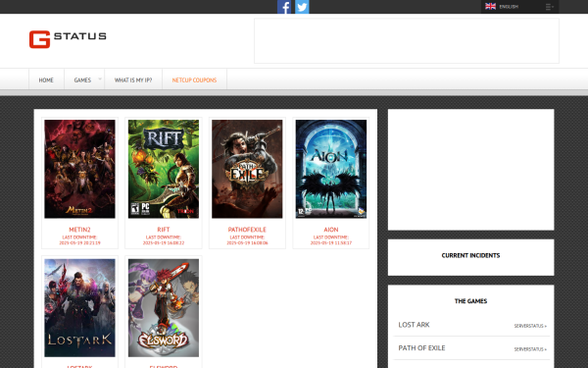The width and height of the screenshot is (588, 368).
Task: Click the language menu list icon
Action: pyautogui.click(x=550, y=7)
